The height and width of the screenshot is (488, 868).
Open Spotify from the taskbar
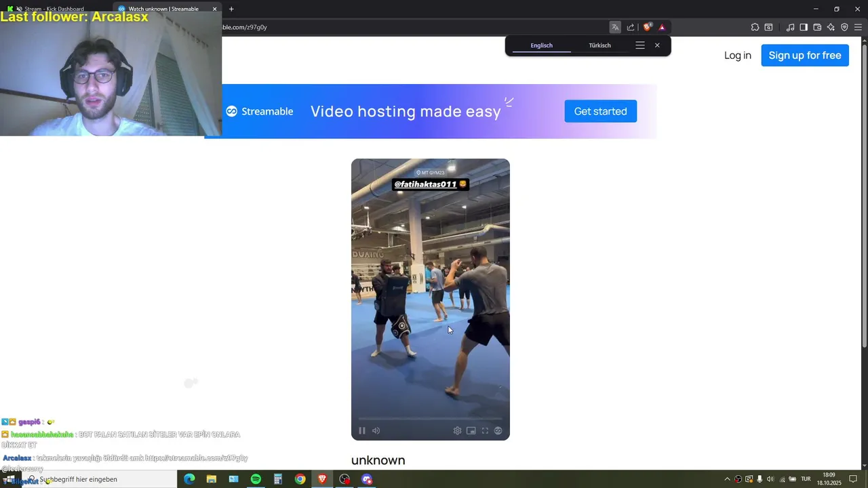point(256,479)
